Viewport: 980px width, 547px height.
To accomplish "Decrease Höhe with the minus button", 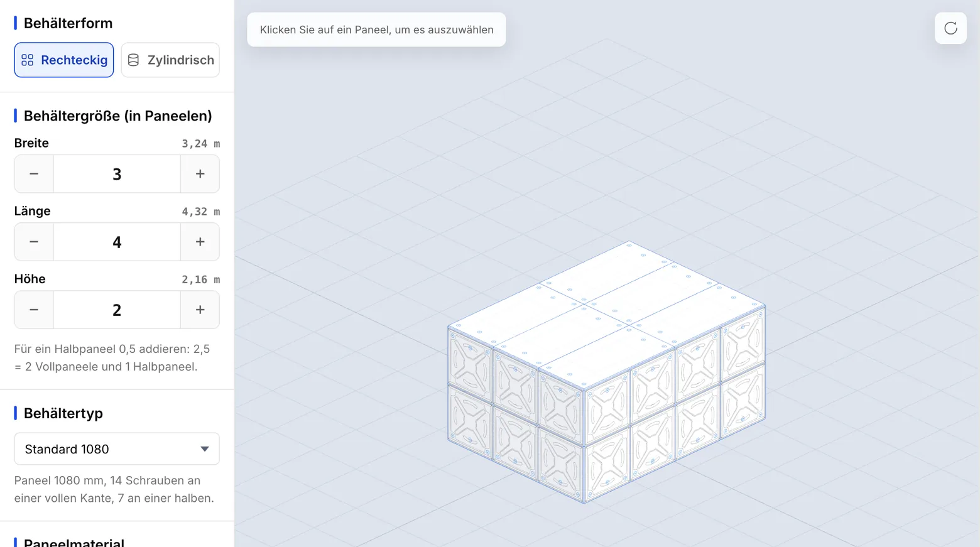I will point(34,310).
